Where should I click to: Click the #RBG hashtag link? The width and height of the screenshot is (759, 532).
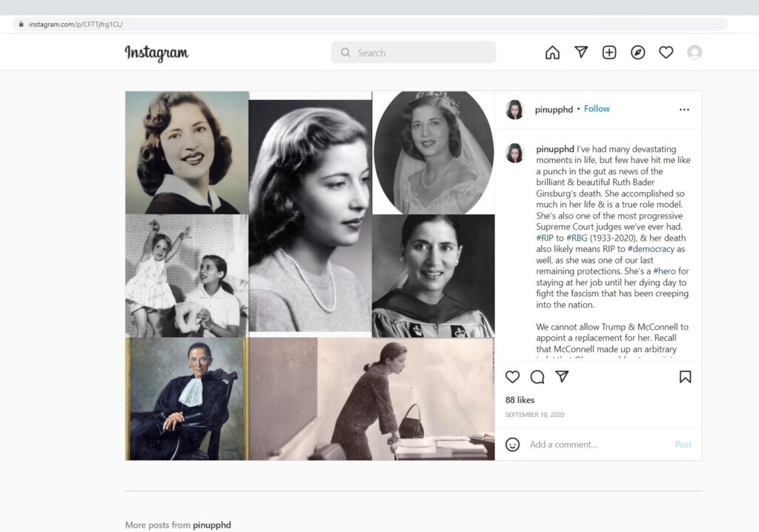pos(576,238)
